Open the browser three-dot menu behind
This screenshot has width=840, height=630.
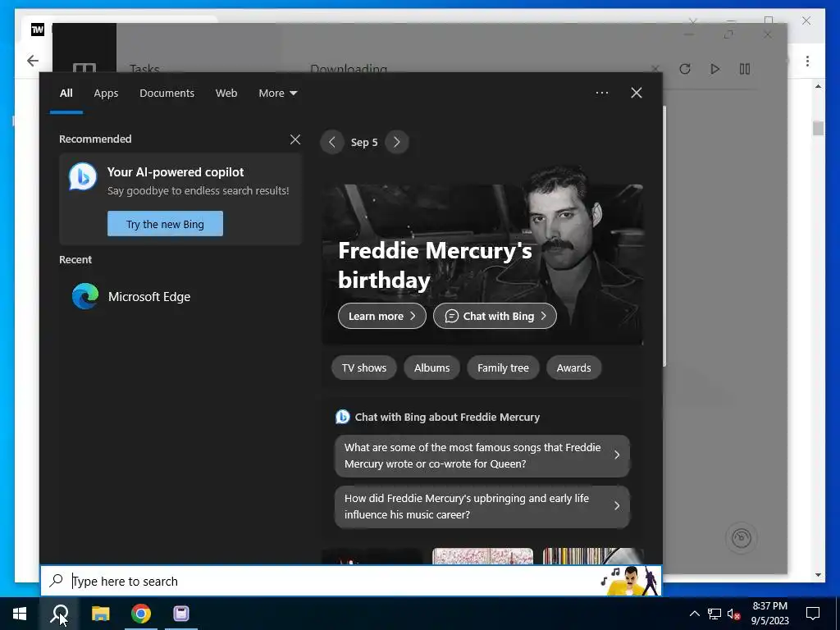pyautogui.click(x=807, y=61)
